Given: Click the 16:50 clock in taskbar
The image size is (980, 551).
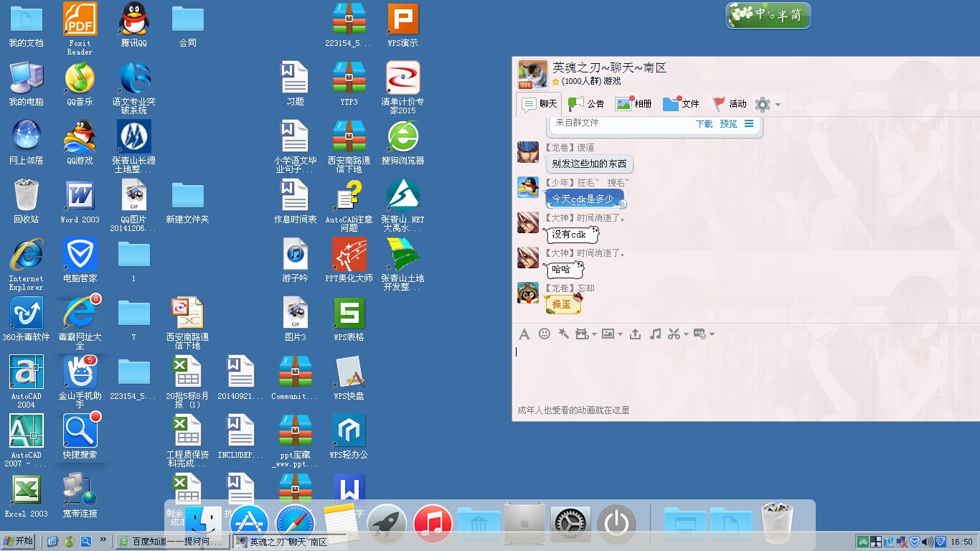Looking at the screenshot, I should pos(961,542).
